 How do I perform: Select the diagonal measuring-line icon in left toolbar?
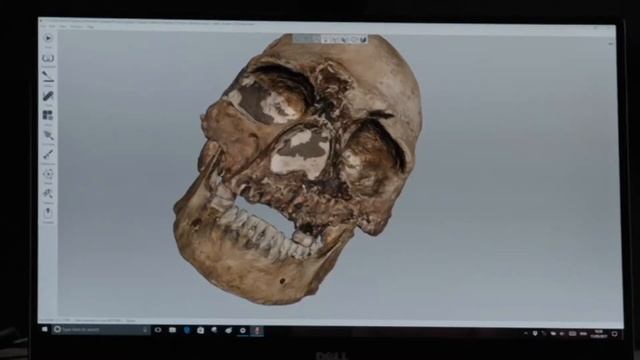tap(48, 154)
